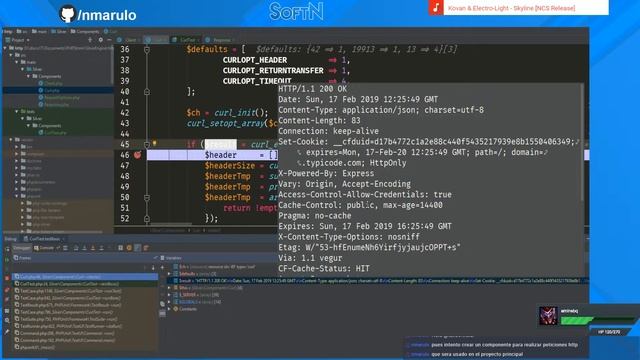
Task: Select the Debugger tab in Debug panel
Action: (x=21, y=248)
